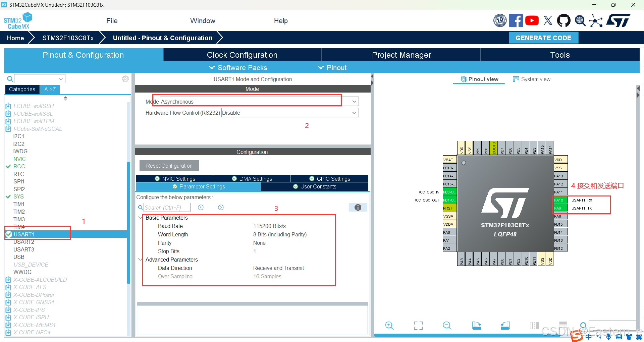The height and width of the screenshot is (342, 644).
Task: Click the ST search globe icon
Action: [x=580, y=20]
